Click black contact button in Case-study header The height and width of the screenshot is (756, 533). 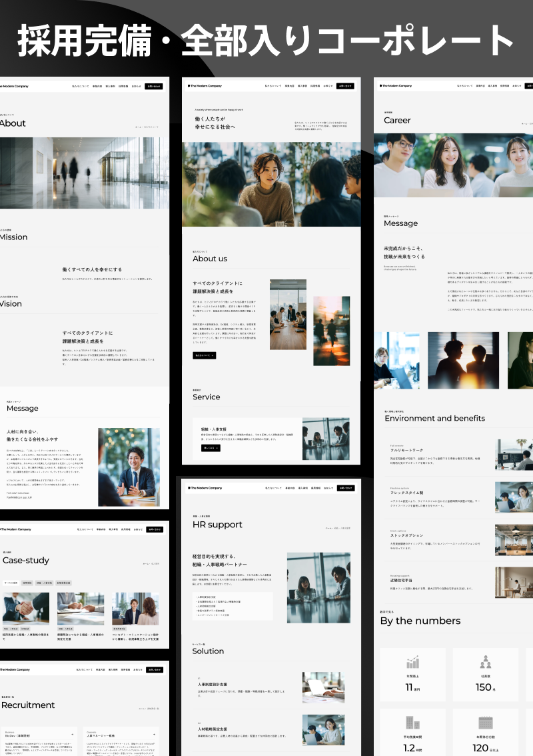154,529
